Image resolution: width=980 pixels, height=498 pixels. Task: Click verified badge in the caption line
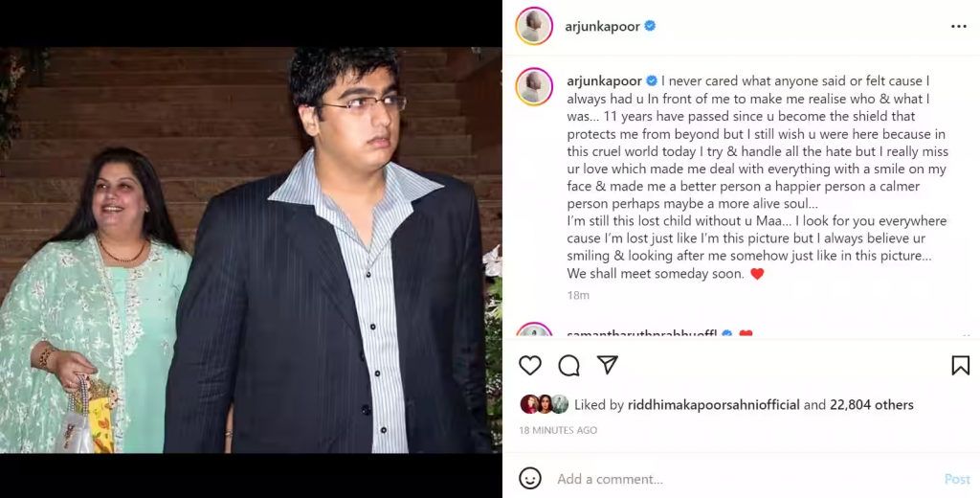[651, 80]
